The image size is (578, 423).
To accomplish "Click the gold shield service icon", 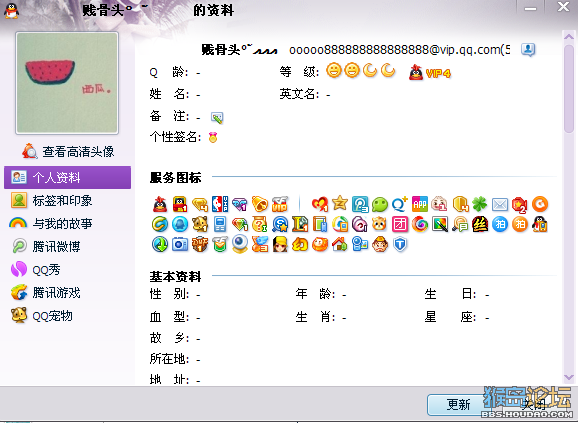I will point(460,204).
